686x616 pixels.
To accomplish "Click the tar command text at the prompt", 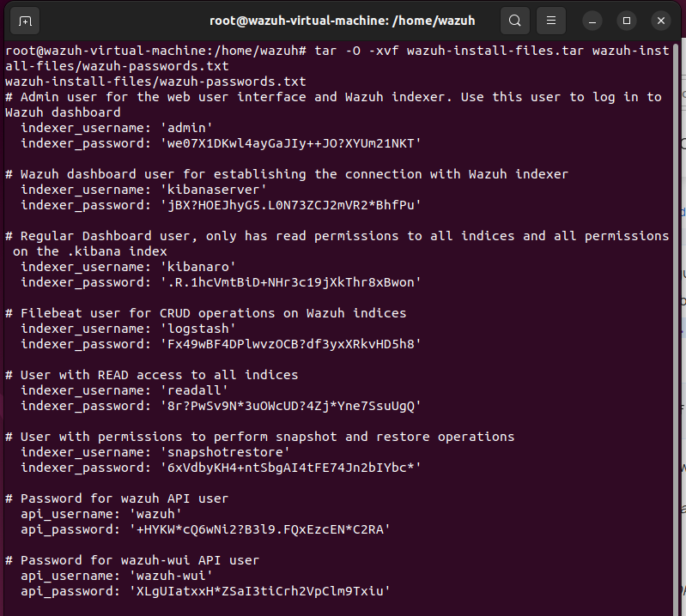I will [x=337, y=58].
